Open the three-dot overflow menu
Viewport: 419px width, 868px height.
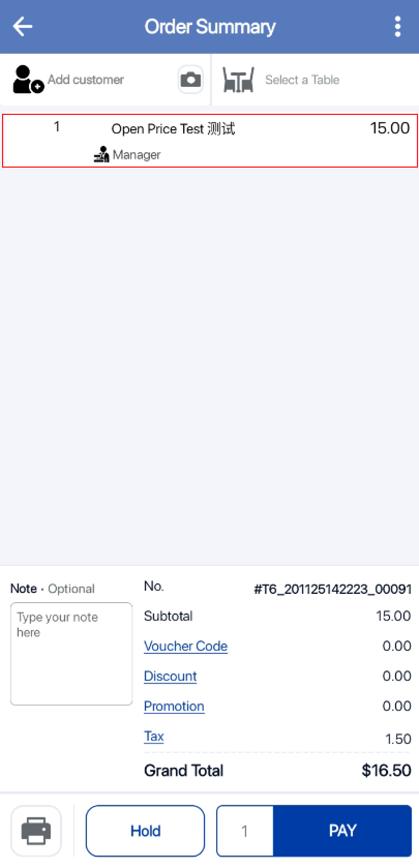coord(397,26)
